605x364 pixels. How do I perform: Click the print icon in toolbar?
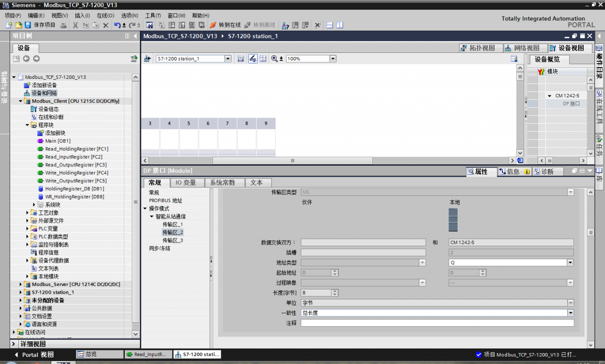pos(63,25)
